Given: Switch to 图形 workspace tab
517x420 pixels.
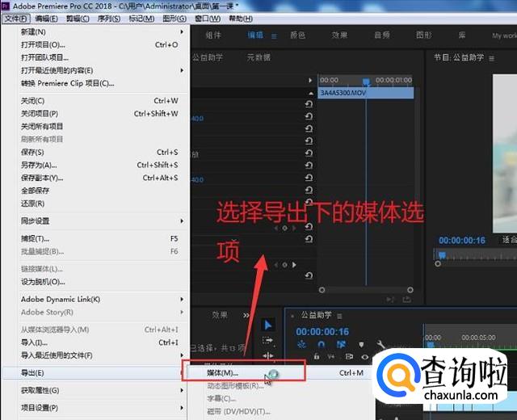Looking at the screenshot, I should coord(424,35).
